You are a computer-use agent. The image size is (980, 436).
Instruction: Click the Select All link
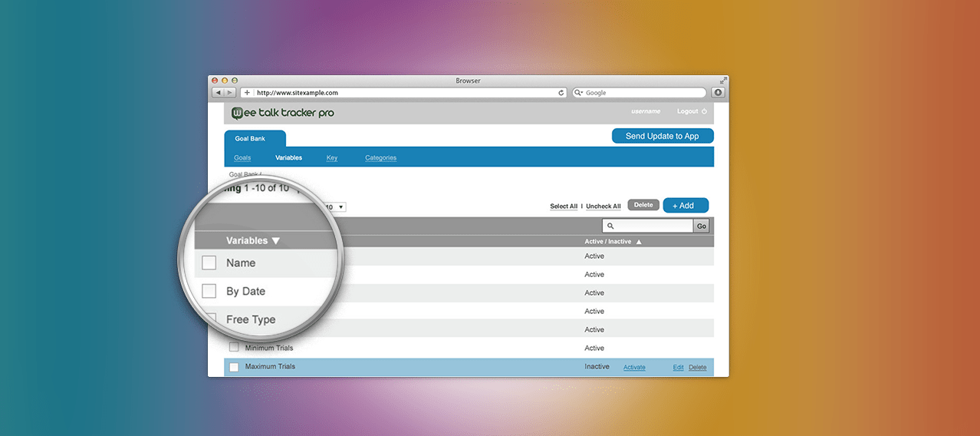564,206
